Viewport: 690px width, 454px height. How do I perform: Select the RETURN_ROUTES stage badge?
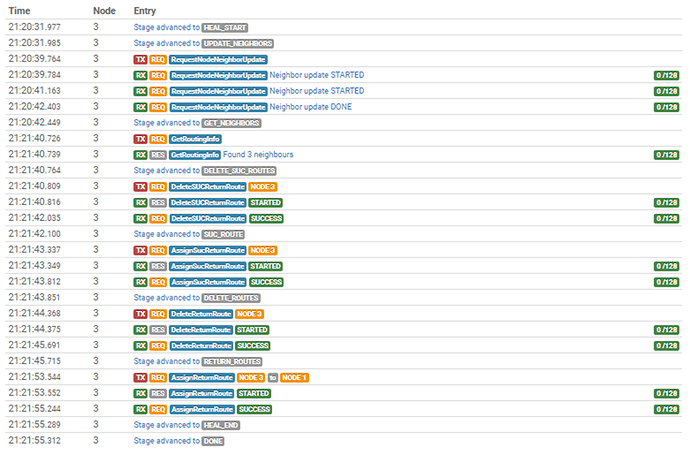click(x=232, y=362)
